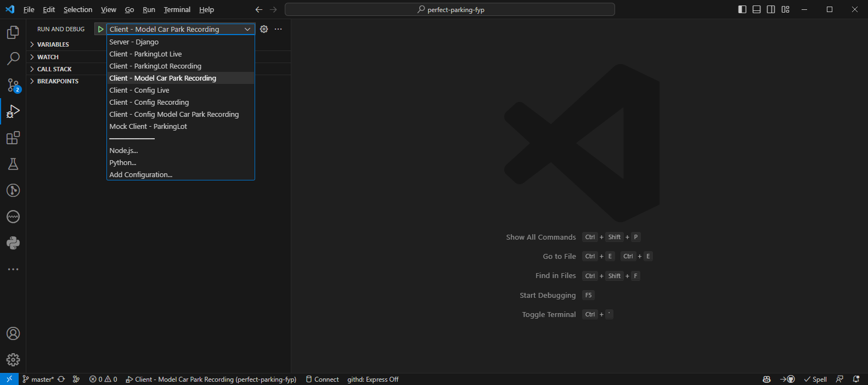Choose Node.js... in the dropdown
The height and width of the screenshot is (385, 868).
point(181,150)
